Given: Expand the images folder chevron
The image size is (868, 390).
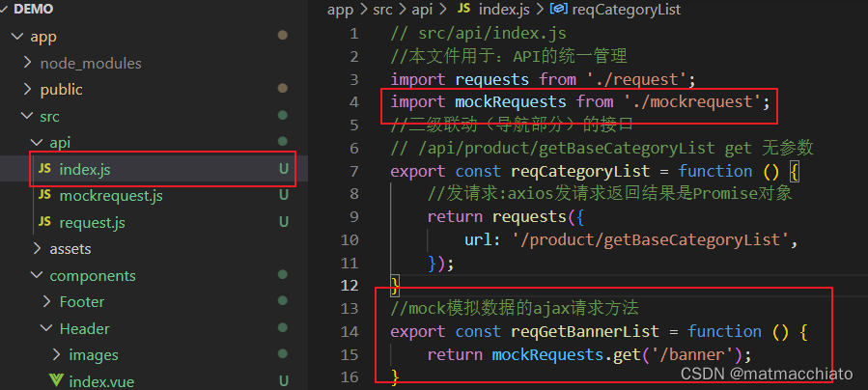Looking at the screenshot, I should [56, 354].
